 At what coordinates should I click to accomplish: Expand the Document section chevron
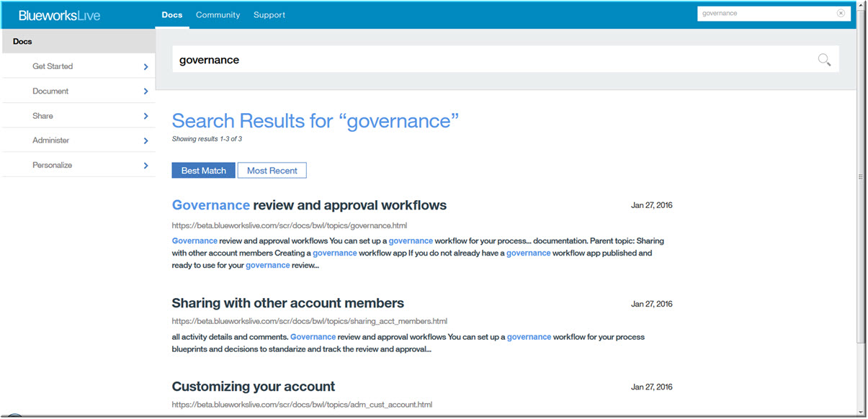point(146,91)
